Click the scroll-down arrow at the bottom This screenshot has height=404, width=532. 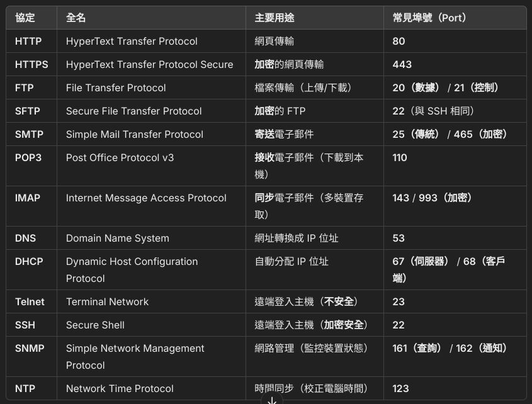pyautogui.click(x=271, y=399)
